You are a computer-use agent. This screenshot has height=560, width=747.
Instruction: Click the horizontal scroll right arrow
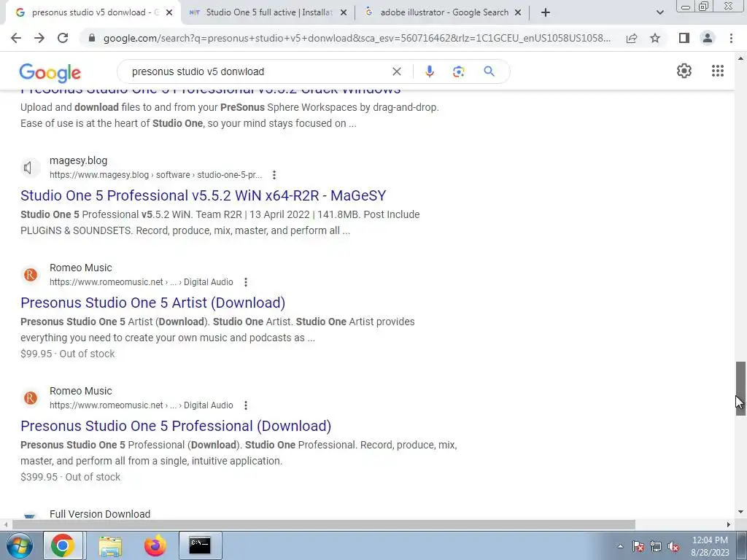point(729,524)
